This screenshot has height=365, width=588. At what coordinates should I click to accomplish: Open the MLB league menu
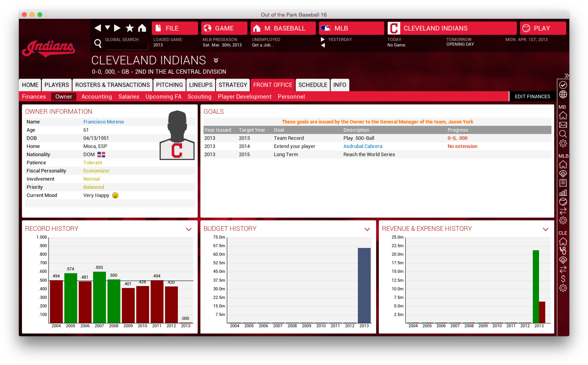coord(351,28)
